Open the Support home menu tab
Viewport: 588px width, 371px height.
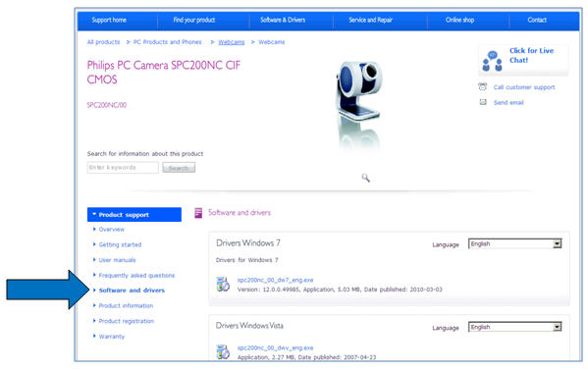click(x=109, y=20)
